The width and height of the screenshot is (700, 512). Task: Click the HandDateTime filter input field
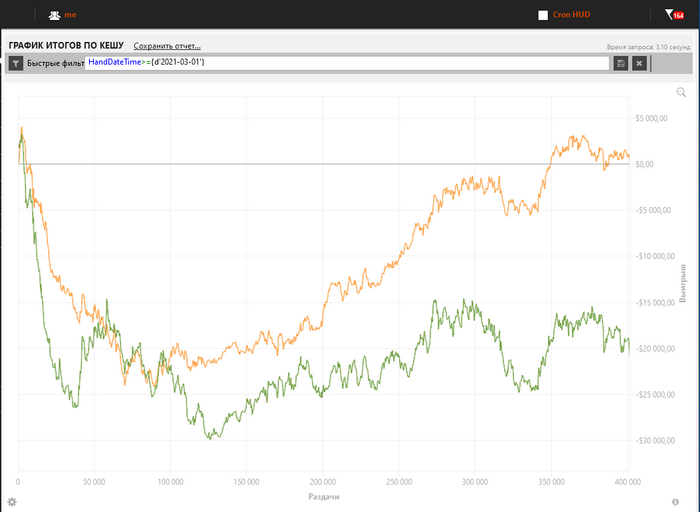tap(347, 63)
